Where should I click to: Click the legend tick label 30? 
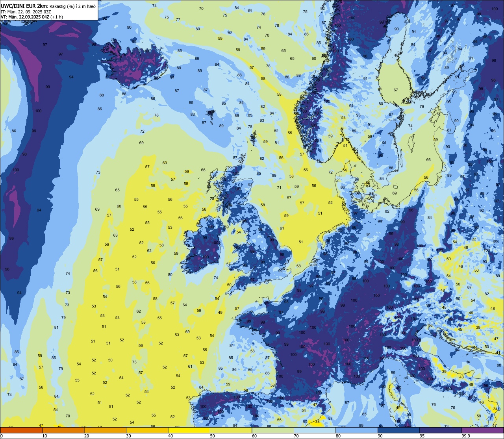click(x=128, y=436)
